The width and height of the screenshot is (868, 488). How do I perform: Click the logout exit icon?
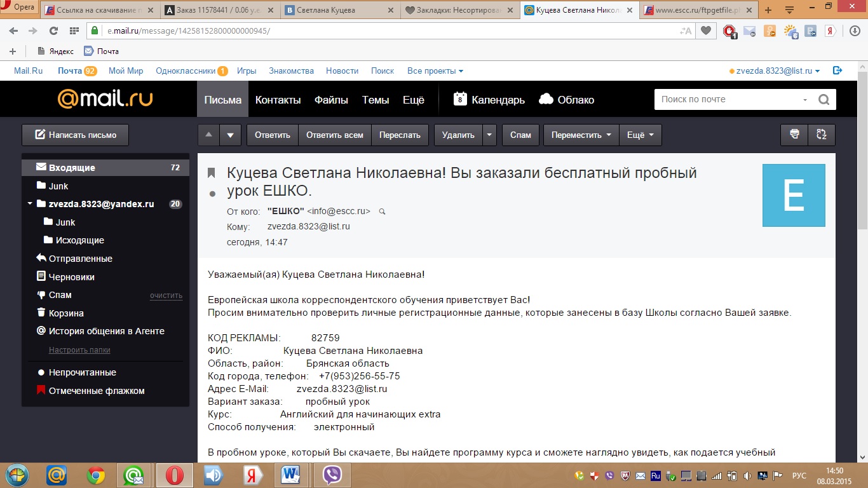[837, 71]
